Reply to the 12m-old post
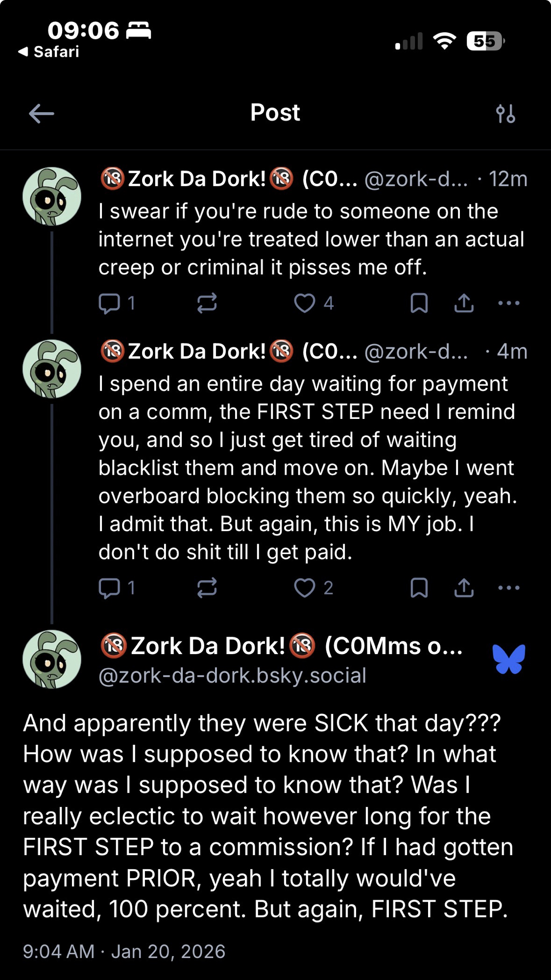 click(x=109, y=303)
